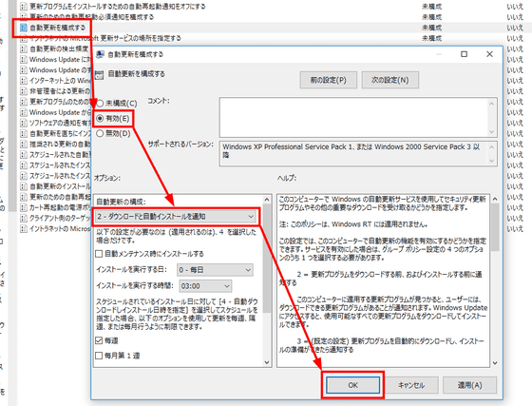Click the options panel scrollbar up arrow
The height and width of the screenshot is (406, 532).
tap(267, 200)
